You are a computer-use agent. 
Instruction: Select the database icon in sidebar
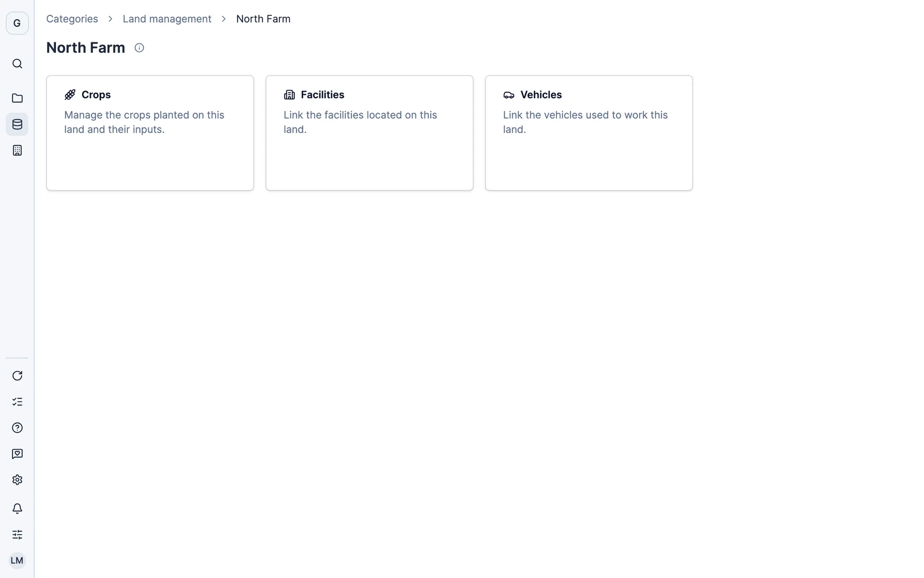click(17, 124)
